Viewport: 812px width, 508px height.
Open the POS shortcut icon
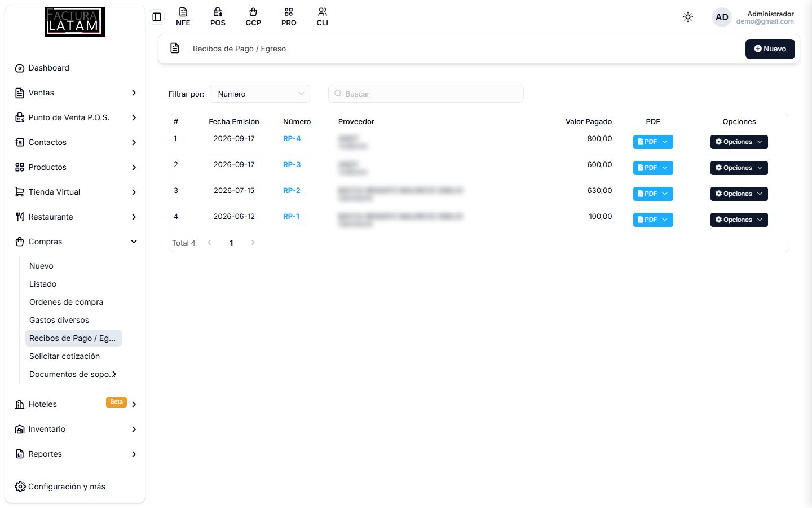218,17
